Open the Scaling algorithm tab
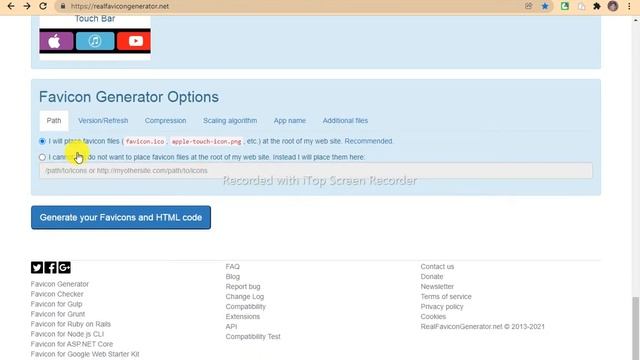This screenshot has width=640, height=360. 230,120
